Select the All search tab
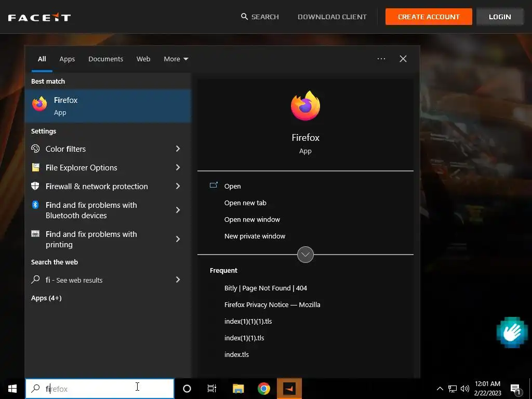 tap(42, 59)
